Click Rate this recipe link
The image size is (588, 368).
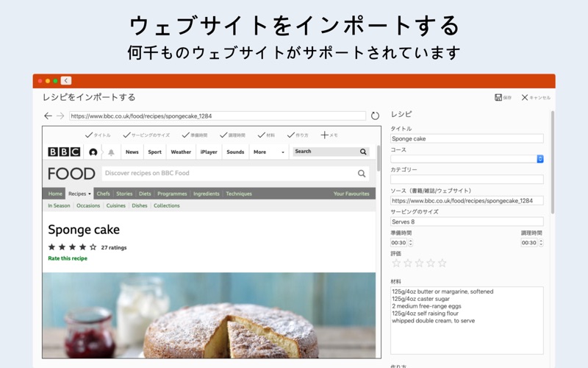pos(68,258)
